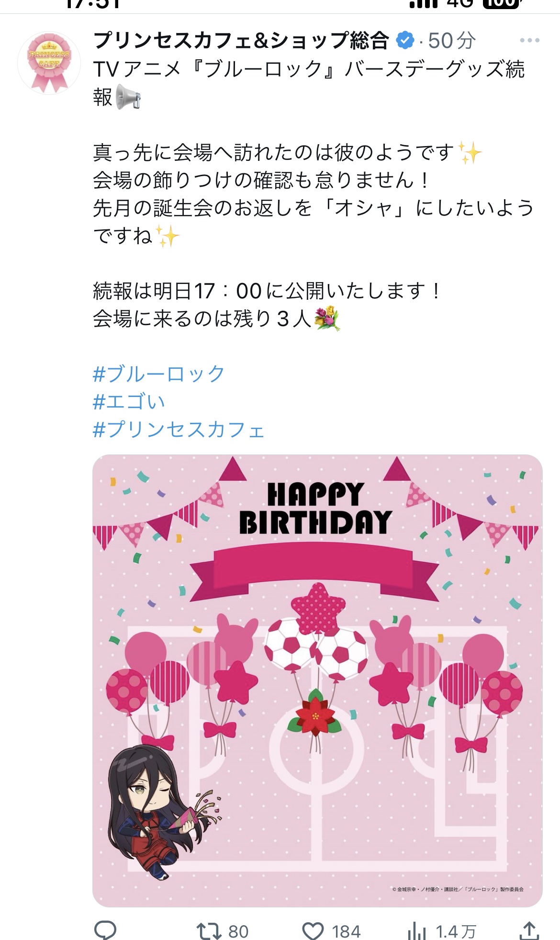
Task: Tap the 4G signal status indicator
Action: tap(459, 4)
